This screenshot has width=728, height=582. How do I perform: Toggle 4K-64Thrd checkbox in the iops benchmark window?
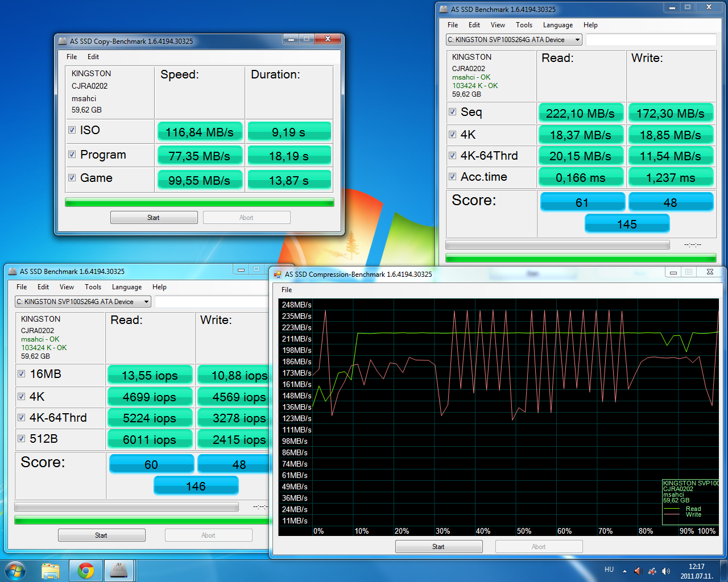tap(21, 417)
